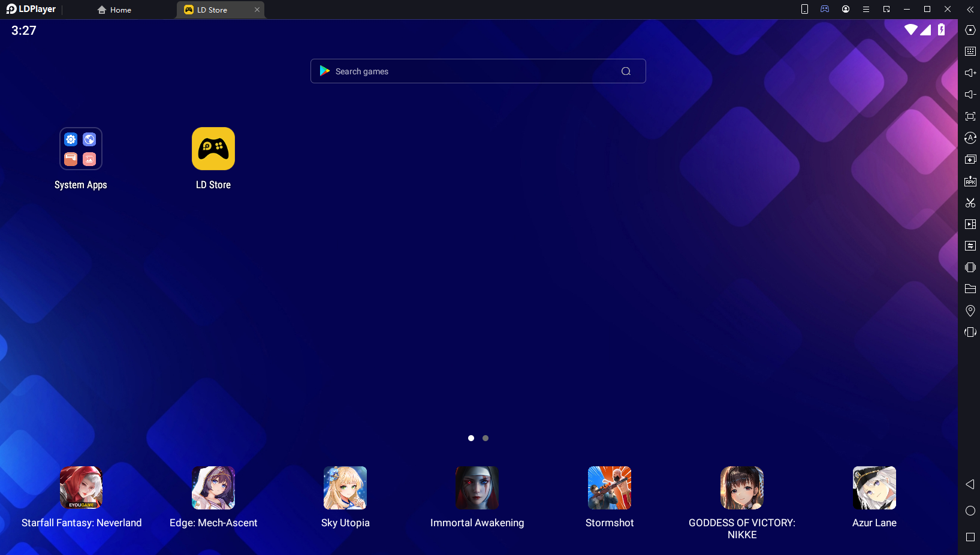
Task: Click the phone icon in title bar
Action: click(x=805, y=9)
